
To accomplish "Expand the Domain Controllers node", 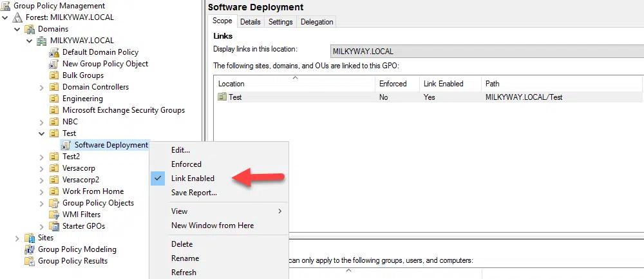I will pyautogui.click(x=41, y=87).
